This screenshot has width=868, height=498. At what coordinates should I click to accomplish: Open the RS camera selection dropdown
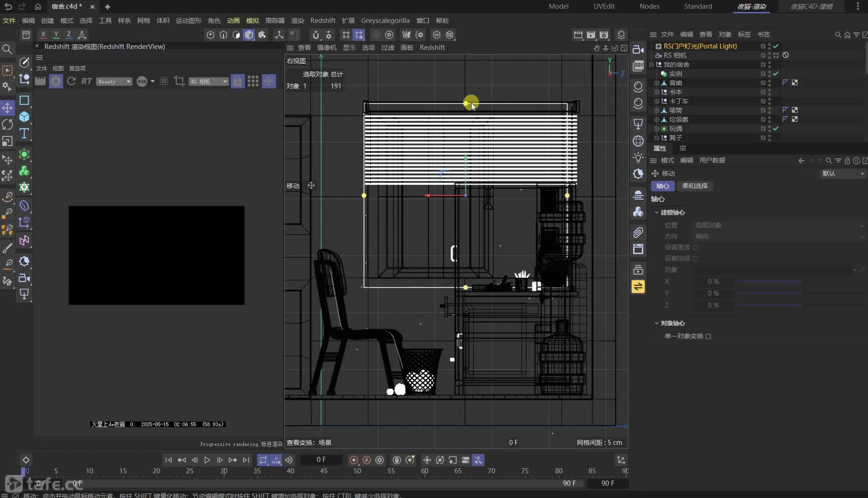click(208, 82)
